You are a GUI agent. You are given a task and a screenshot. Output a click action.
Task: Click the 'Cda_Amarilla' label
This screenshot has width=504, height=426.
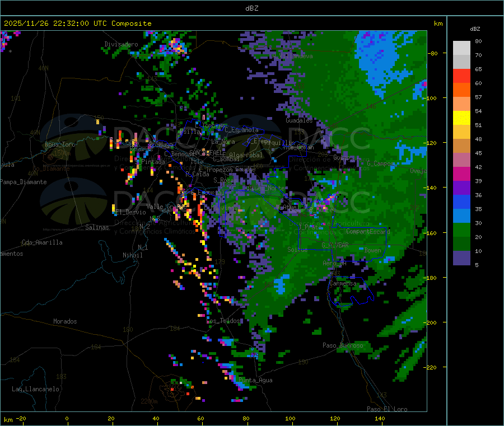coord(42,242)
